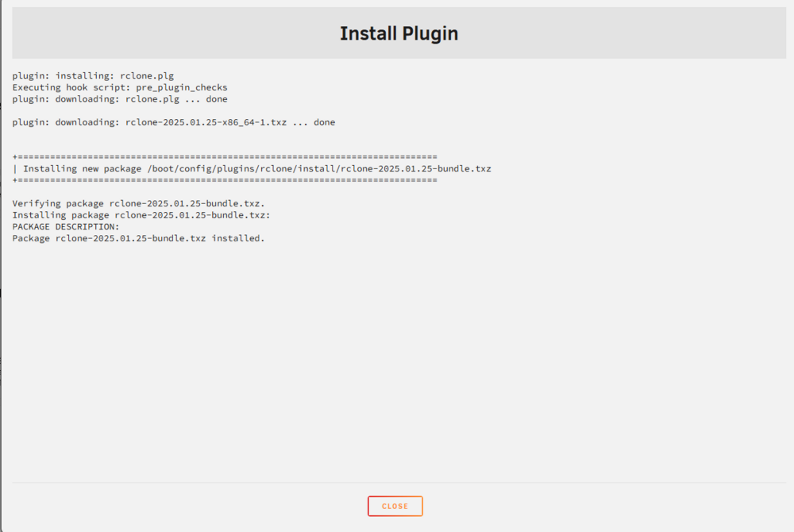The height and width of the screenshot is (532, 794).
Task: Click the 'Installing new package /boot/config' line
Action: coord(252,168)
